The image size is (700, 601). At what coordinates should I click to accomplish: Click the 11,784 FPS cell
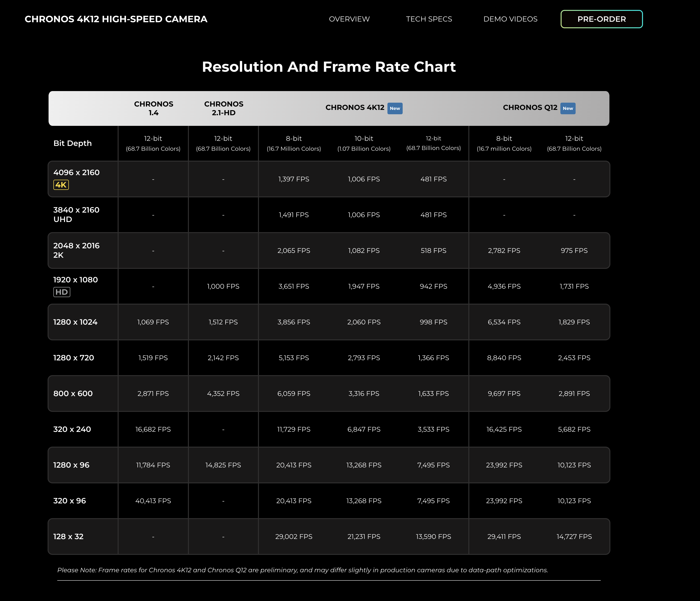[153, 465]
